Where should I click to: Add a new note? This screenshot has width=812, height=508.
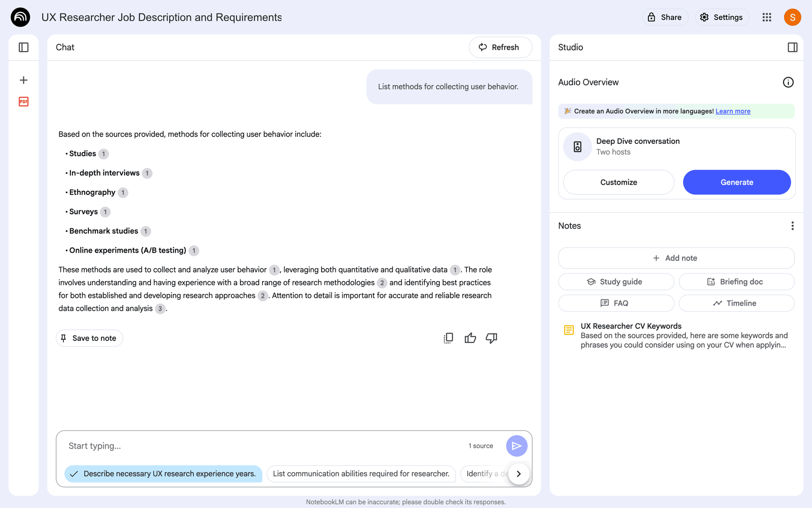[676, 258]
